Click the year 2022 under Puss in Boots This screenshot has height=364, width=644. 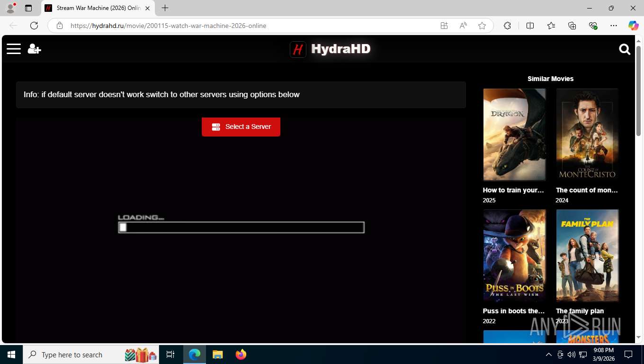pyautogui.click(x=489, y=321)
